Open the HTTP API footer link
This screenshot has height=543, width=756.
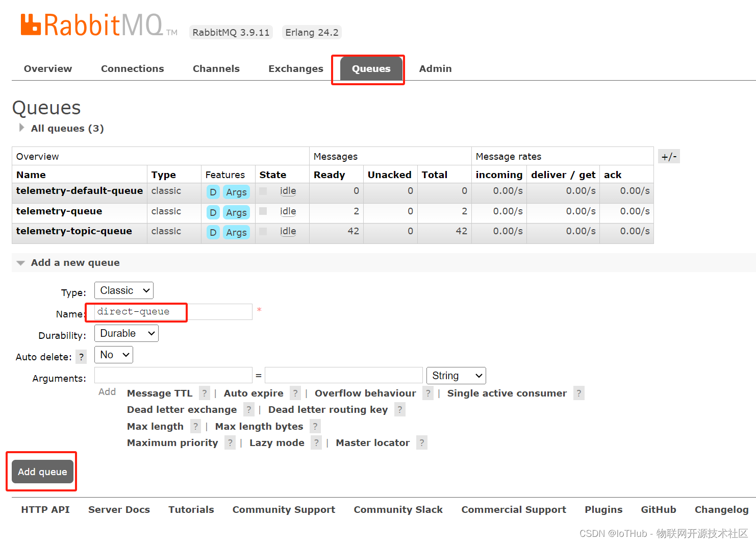tap(45, 509)
